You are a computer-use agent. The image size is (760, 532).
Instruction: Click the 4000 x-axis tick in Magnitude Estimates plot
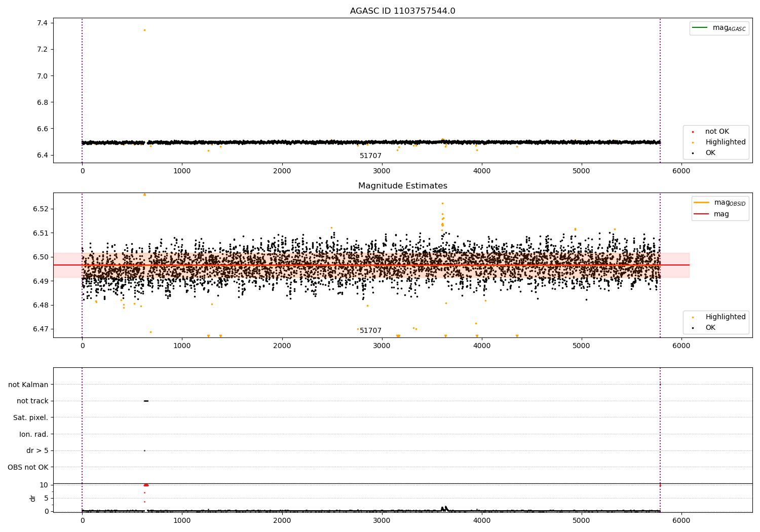click(x=481, y=346)
